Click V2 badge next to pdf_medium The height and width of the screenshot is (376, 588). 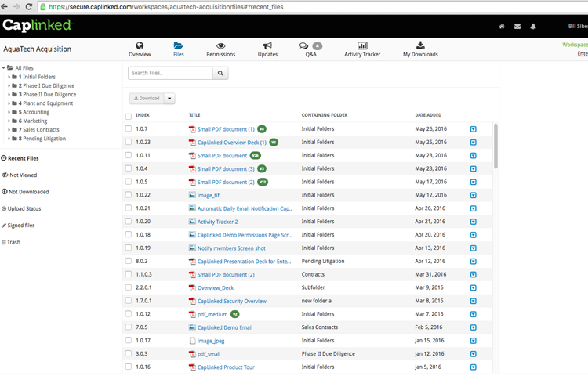(234, 314)
